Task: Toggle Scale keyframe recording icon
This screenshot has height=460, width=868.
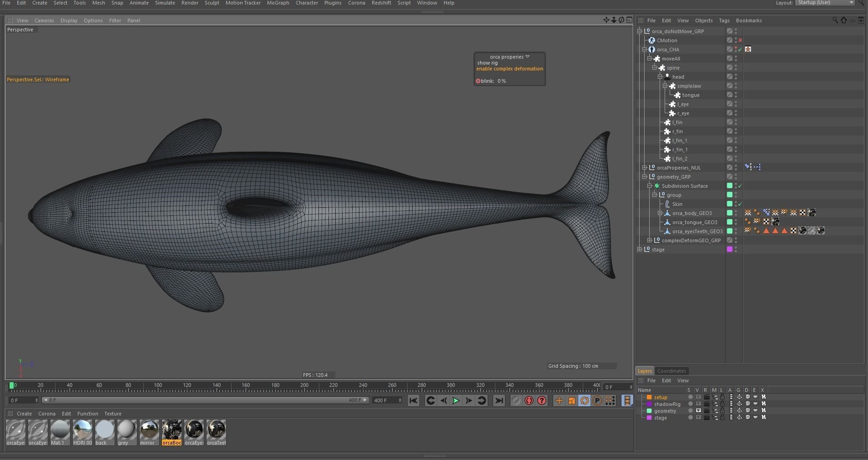Action: pyautogui.click(x=572, y=400)
